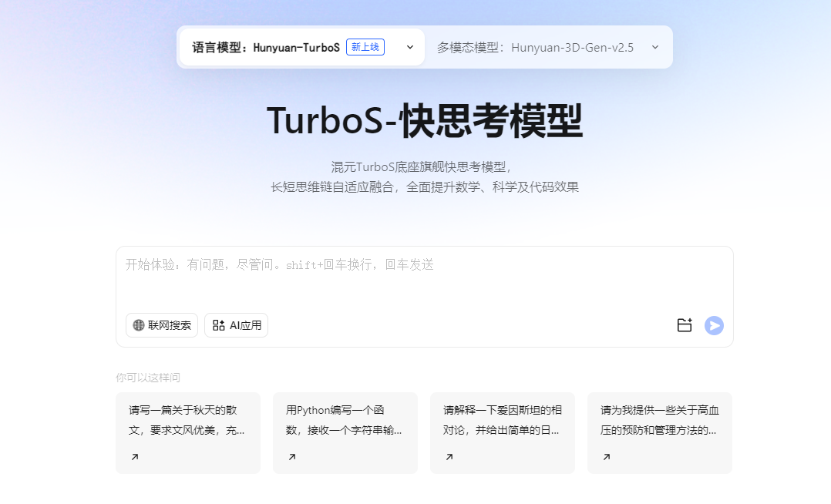This screenshot has width=831, height=504.
Task: Click arrow icon on the hypertension card
Action: click(607, 457)
